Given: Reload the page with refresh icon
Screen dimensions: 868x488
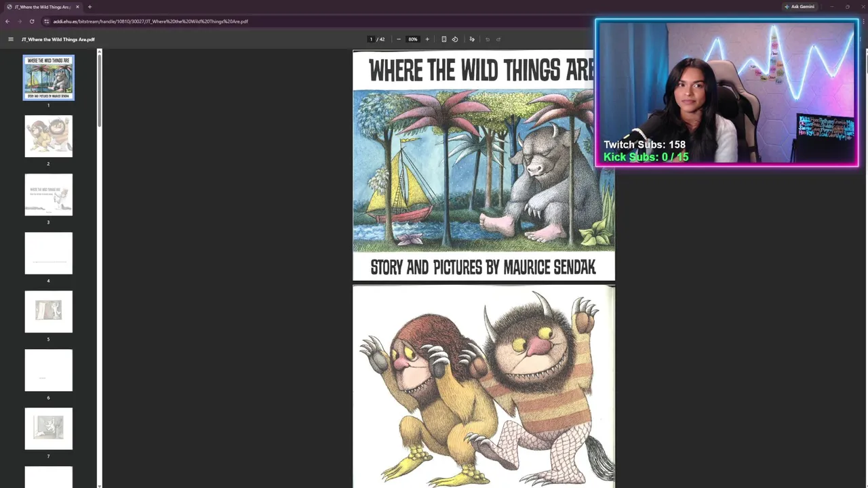Looking at the screenshot, I should (x=31, y=21).
